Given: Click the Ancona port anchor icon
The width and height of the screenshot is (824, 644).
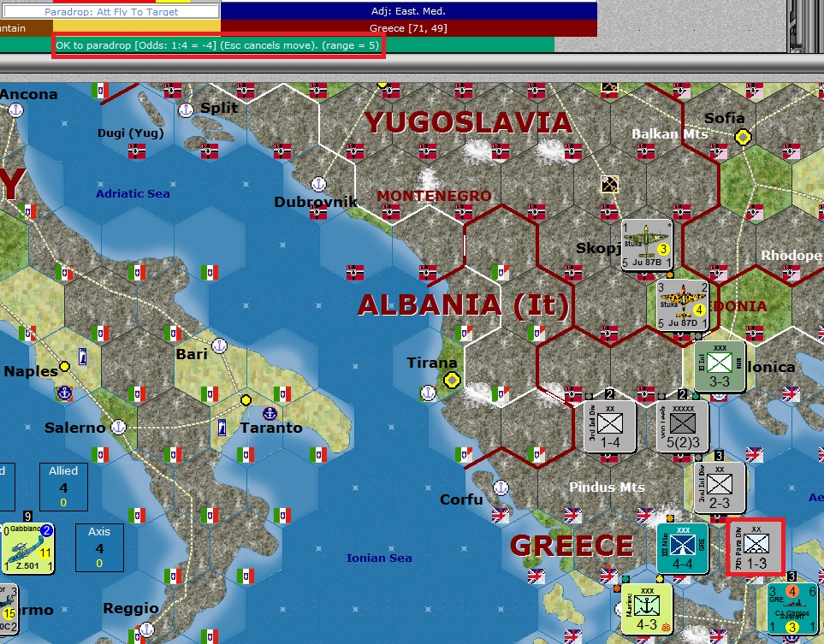Looking at the screenshot, I should click(16, 110).
